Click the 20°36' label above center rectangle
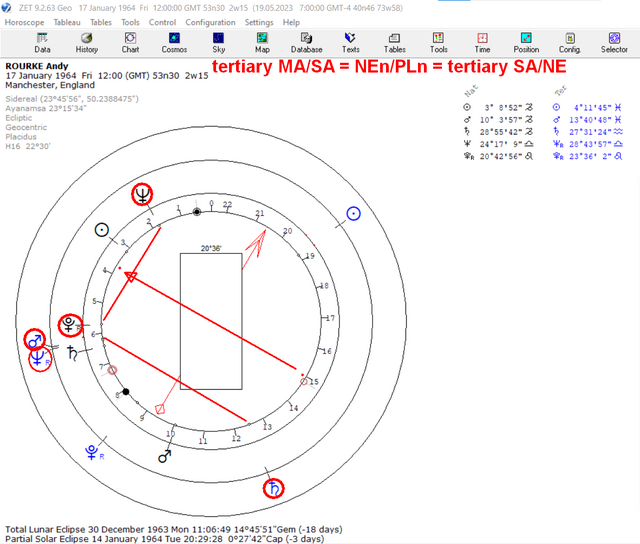 coord(211,248)
